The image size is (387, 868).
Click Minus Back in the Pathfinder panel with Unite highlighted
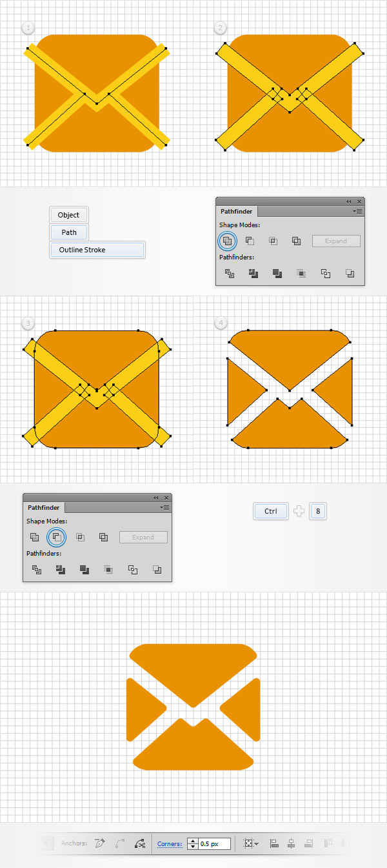[350, 274]
